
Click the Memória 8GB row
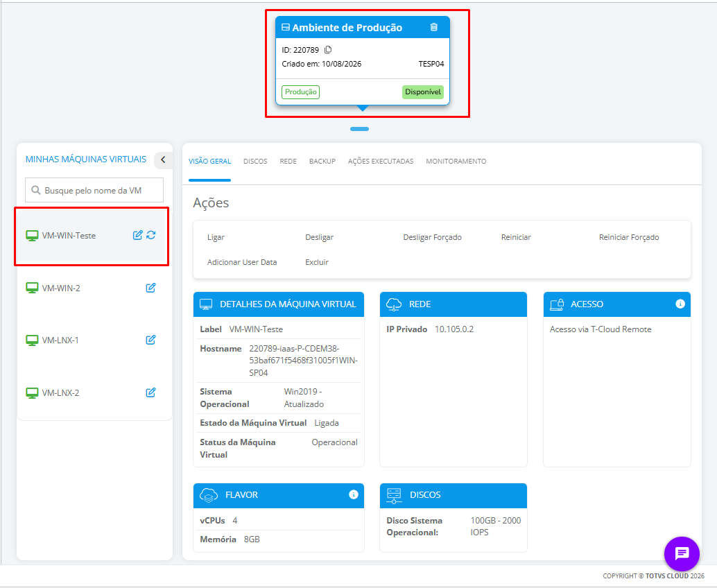pos(279,539)
